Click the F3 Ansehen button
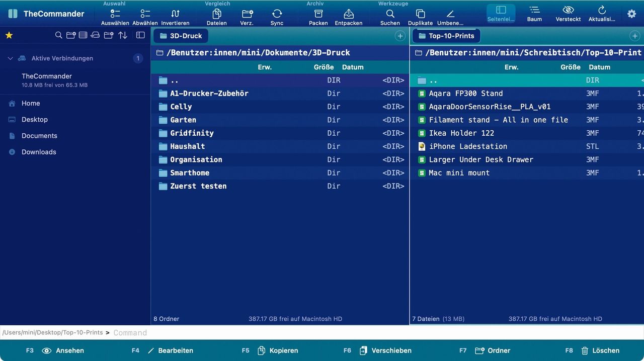Viewport: 644px width, 361px height. 55,350
